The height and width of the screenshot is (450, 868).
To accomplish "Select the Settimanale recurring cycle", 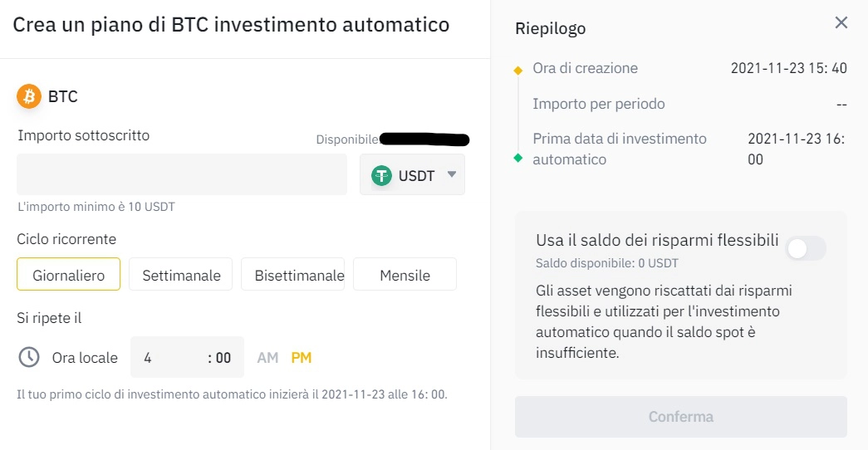I will click(x=181, y=275).
